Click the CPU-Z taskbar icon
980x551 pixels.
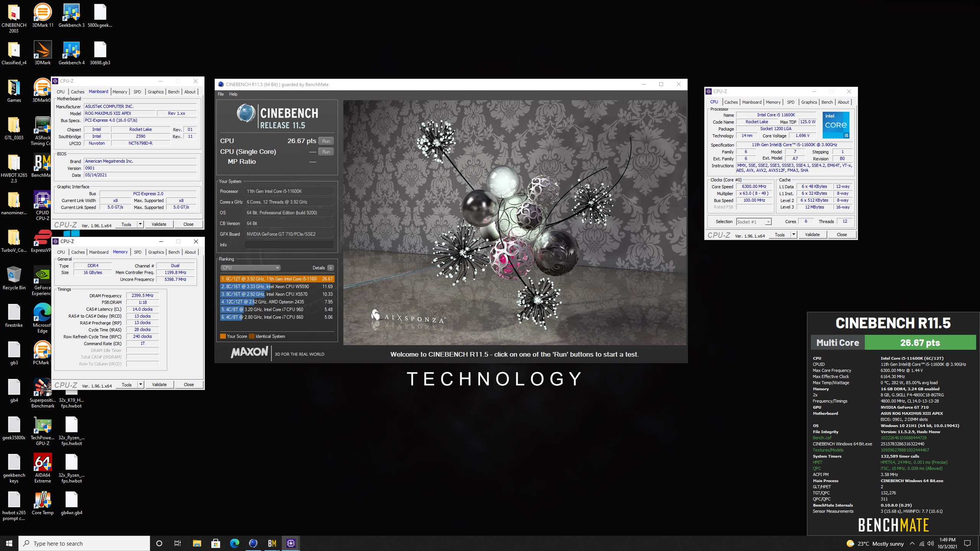tap(291, 543)
